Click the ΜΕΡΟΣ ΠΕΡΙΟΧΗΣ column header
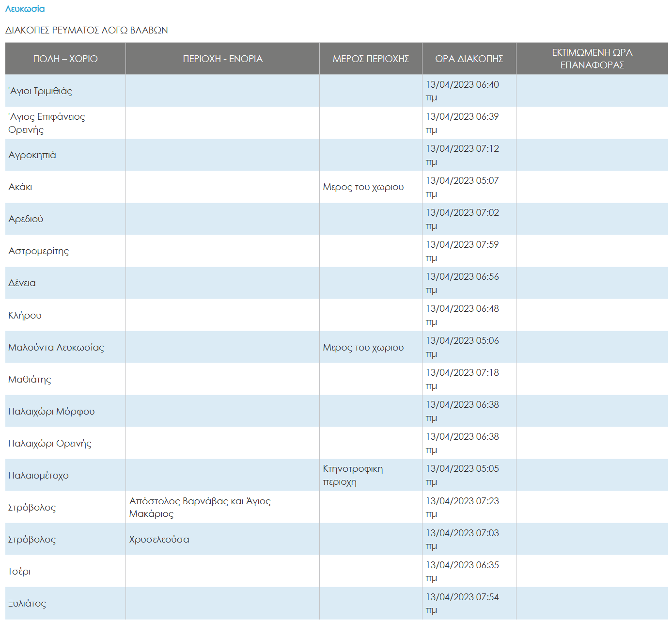Screen dimensions: 672x624 click(x=371, y=59)
